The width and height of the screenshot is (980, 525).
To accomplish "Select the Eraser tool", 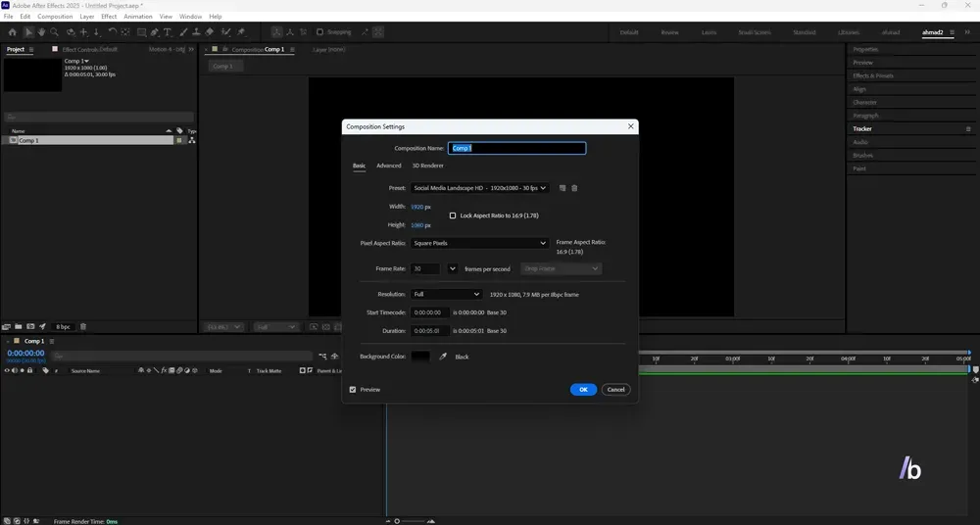I will pos(210,32).
